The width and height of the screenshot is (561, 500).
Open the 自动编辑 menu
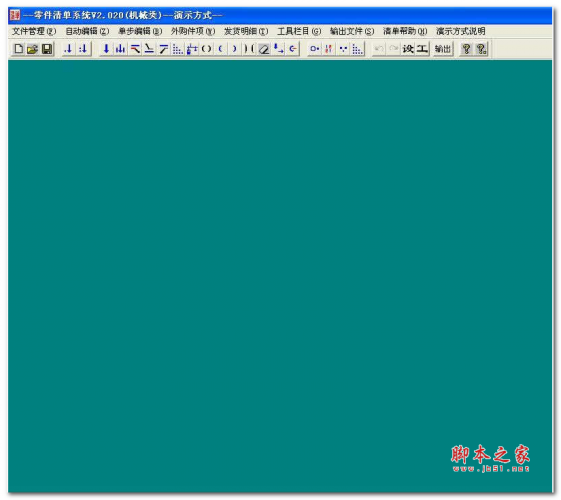pos(87,31)
